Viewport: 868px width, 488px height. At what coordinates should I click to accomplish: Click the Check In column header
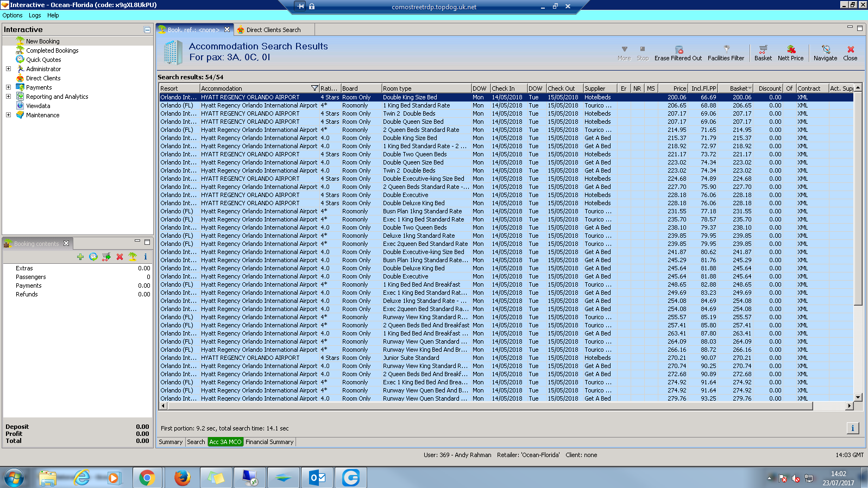click(508, 88)
